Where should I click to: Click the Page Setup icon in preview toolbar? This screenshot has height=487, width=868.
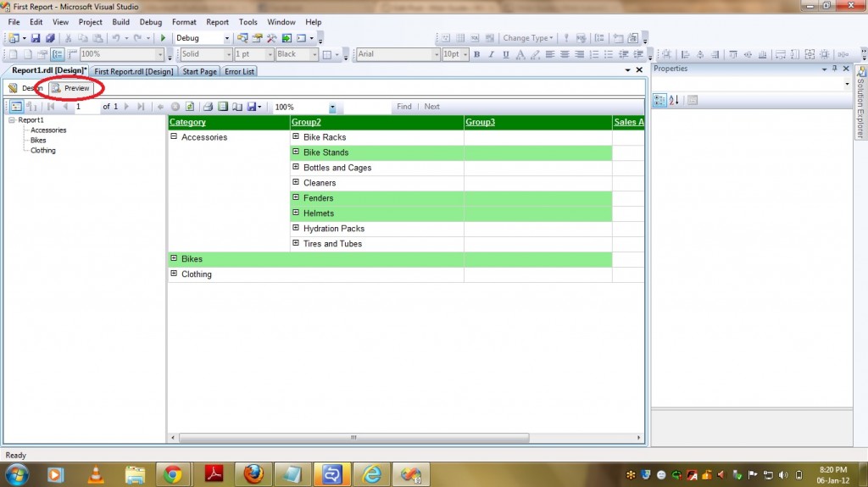click(237, 107)
